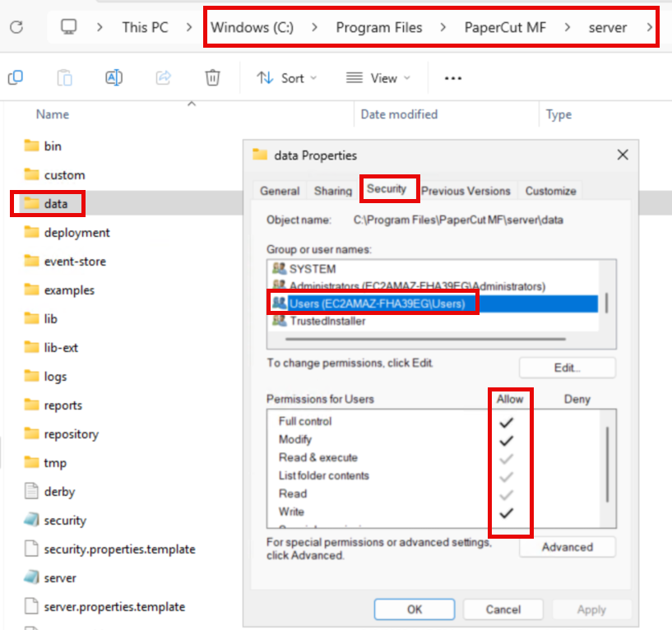Click the permissions list vertical scrollbar

pos(607,464)
